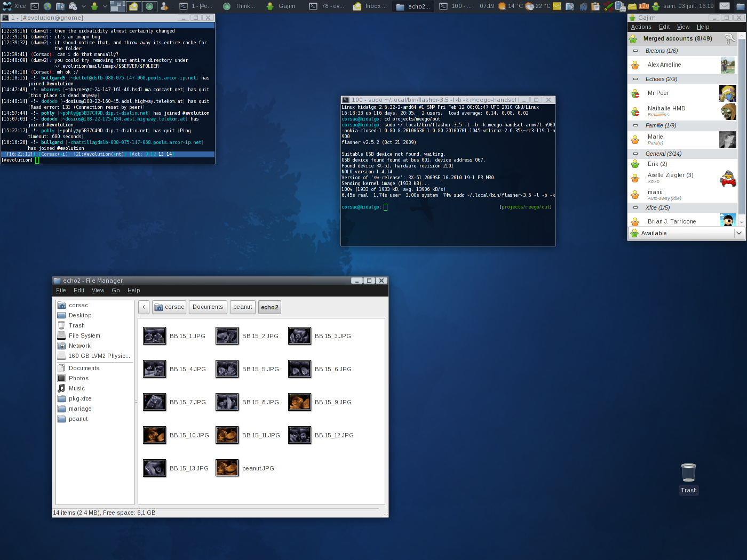Click the Gajim roster vertical scrollbar

[x=741, y=128]
